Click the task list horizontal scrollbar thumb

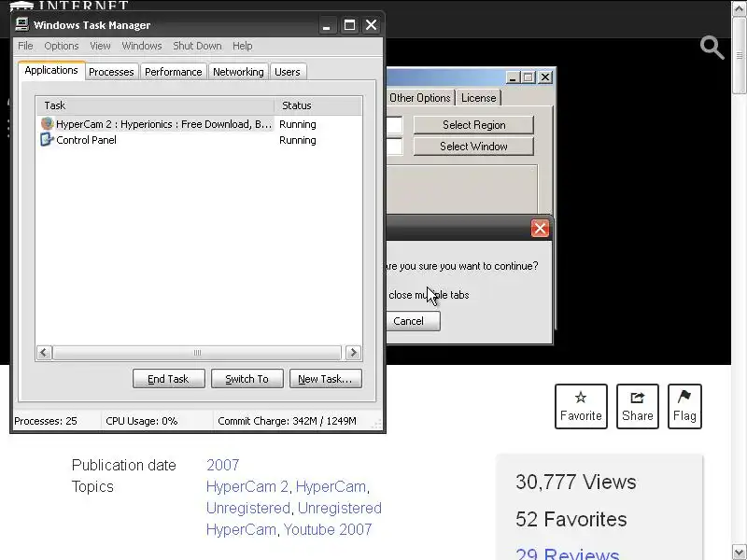pyautogui.click(x=197, y=353)
